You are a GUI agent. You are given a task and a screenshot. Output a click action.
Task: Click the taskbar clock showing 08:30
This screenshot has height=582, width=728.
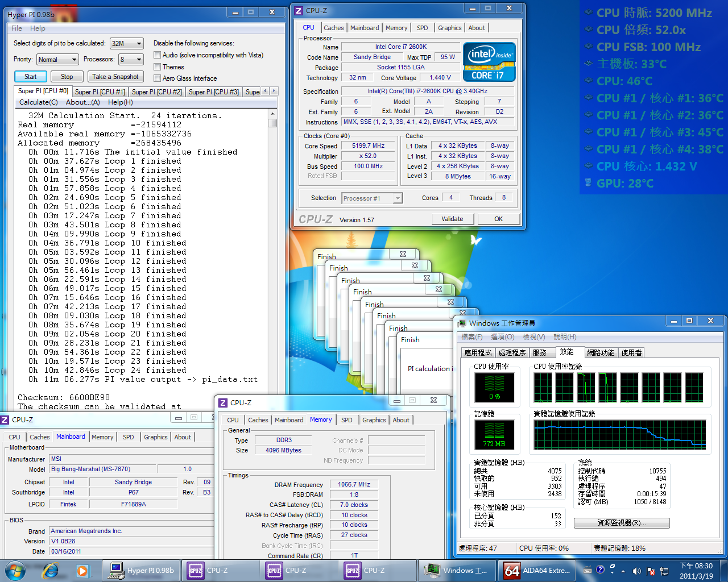click(x=696, y=571)
